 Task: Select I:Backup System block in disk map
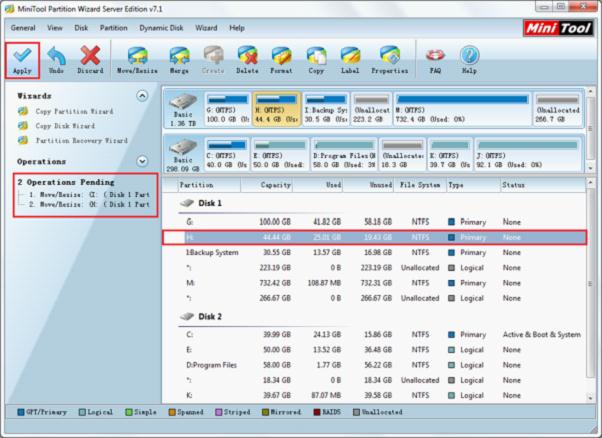(326, 109)
